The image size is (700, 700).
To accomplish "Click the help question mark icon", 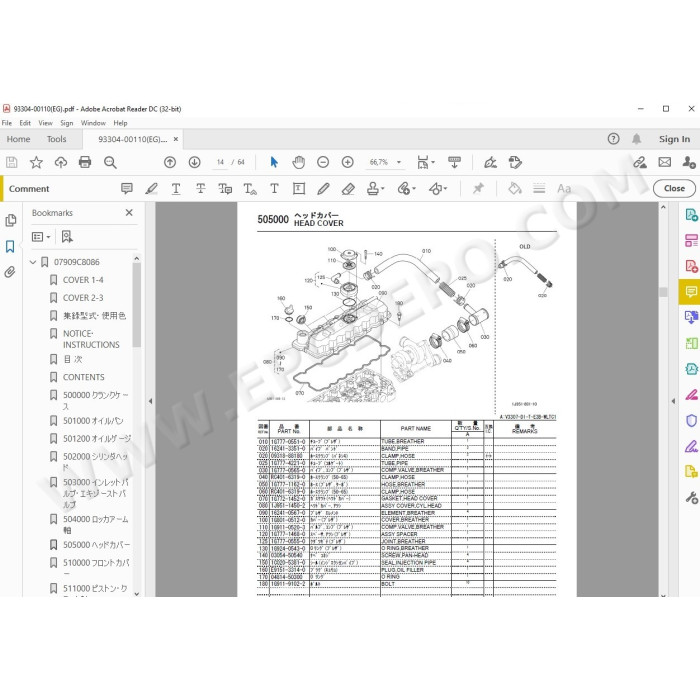I will [x=613, y=139].
